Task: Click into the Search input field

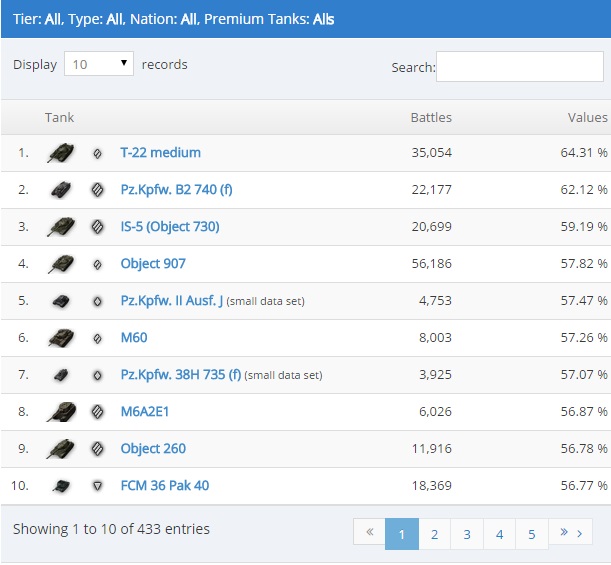Action: click(519, 67)
